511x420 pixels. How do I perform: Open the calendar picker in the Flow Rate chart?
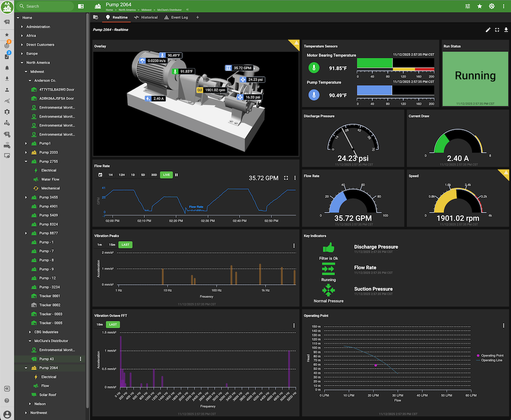(x=100, y=175)
